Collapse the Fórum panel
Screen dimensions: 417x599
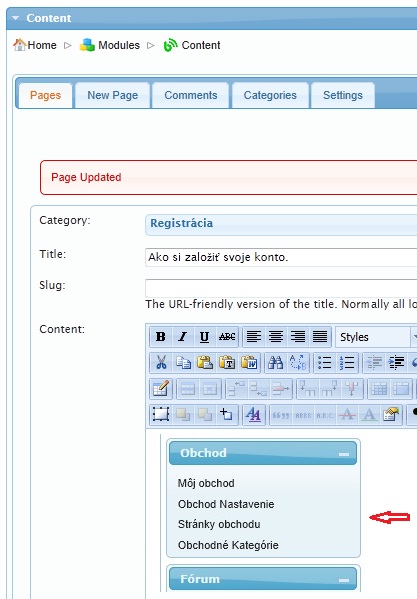344,580
